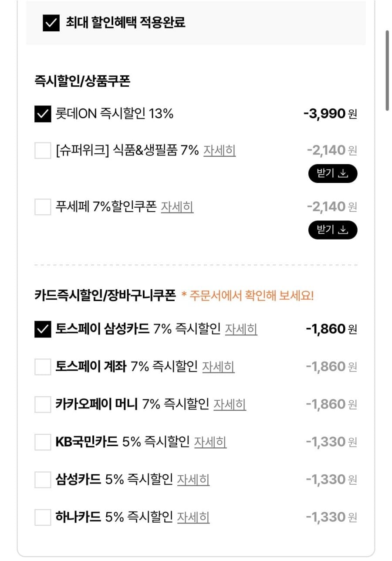
Task: Open 자세히 link for 슈퍼위크 coupon
Action: (220, 151)
